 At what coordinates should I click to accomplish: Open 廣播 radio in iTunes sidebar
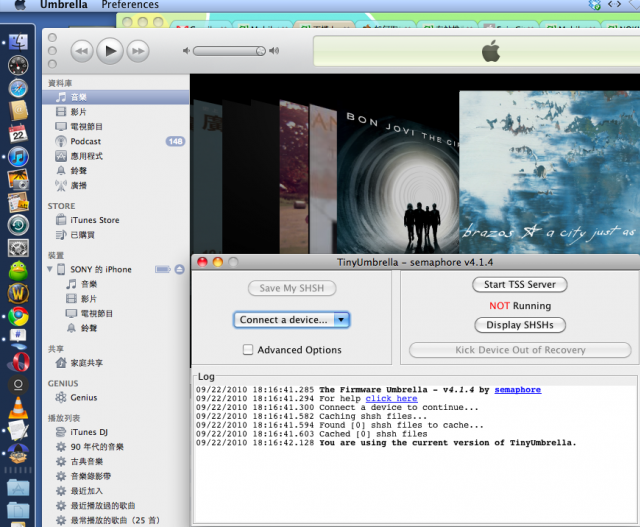pos(116,185)
